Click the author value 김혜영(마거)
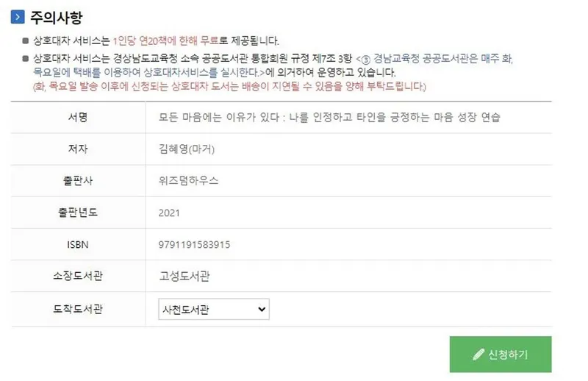 (187, 149)
